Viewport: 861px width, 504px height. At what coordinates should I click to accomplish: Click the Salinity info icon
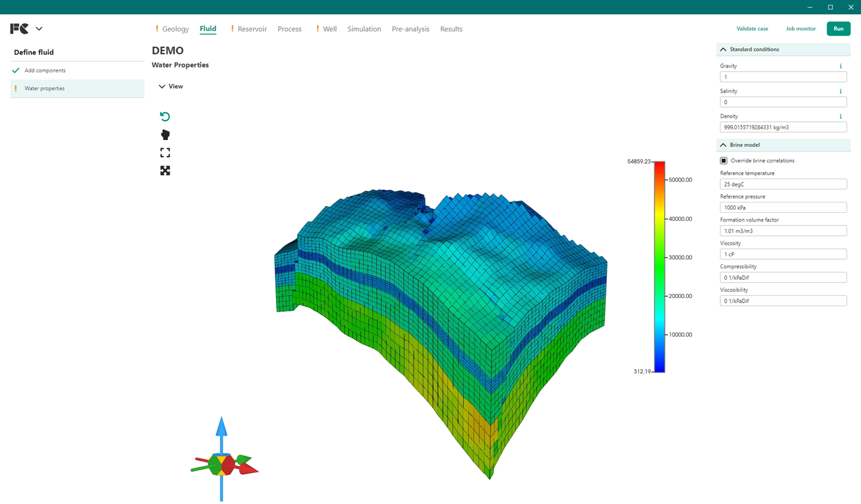(x=840, y=90)
